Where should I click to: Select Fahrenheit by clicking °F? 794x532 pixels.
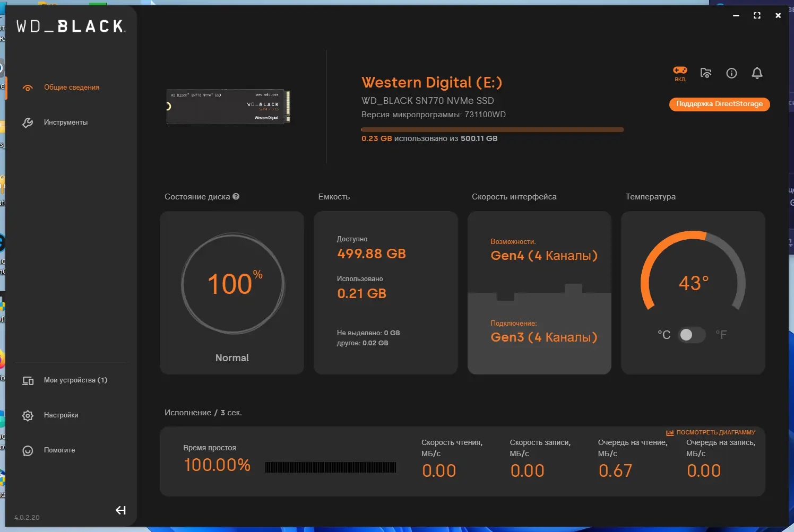coord(721,335)
